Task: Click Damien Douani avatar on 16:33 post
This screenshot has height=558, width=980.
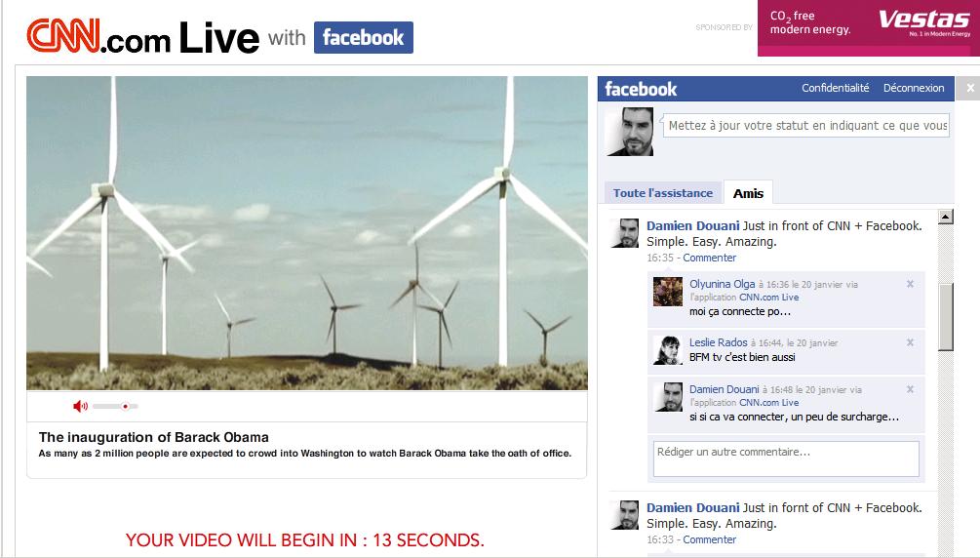Action: coord(624,515)
